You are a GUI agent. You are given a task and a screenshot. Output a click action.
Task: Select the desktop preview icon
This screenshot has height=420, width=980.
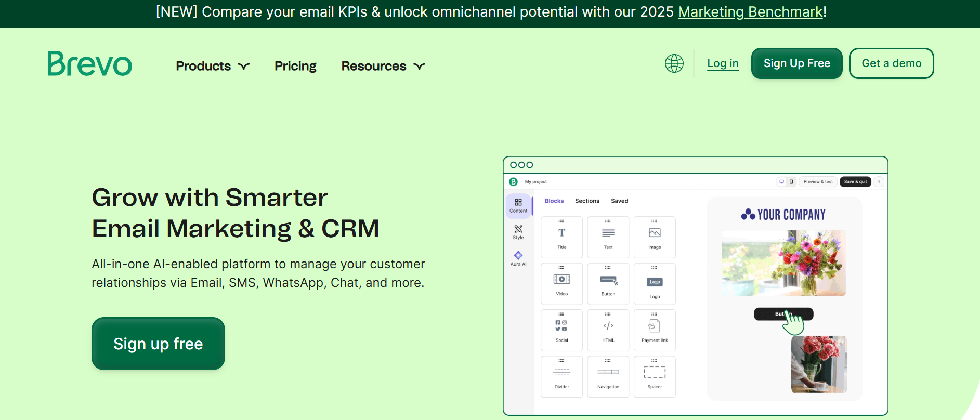[781, 182]
